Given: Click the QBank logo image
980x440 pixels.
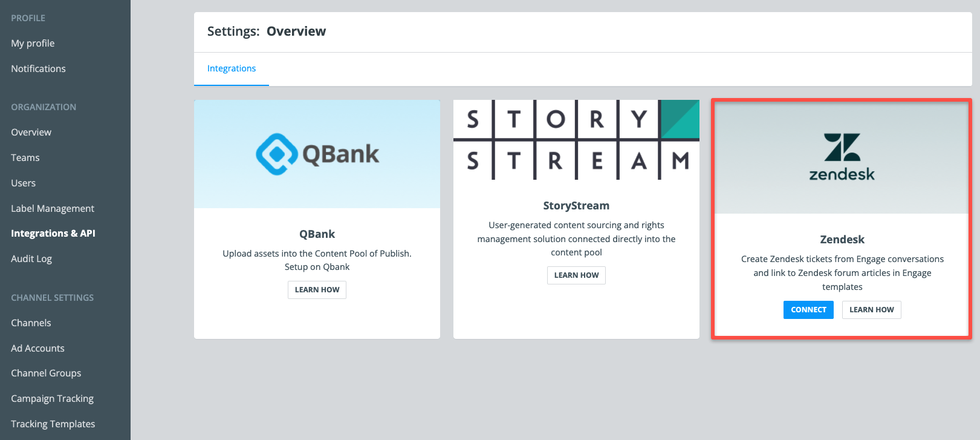Looking at the screenshot, I should coord(317,154).
